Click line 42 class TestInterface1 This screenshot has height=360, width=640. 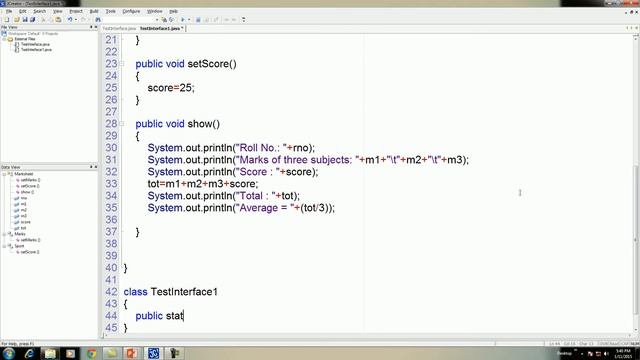click(x=171, y=292)
